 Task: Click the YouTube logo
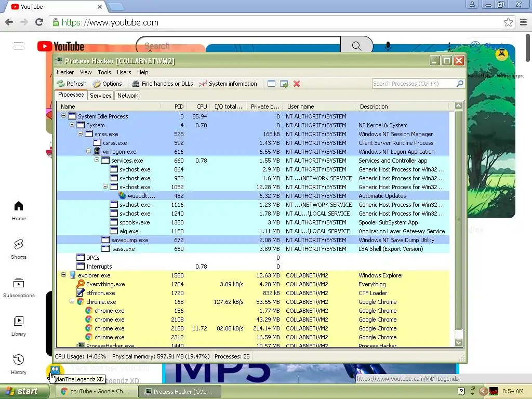click(x=61, y=46)
